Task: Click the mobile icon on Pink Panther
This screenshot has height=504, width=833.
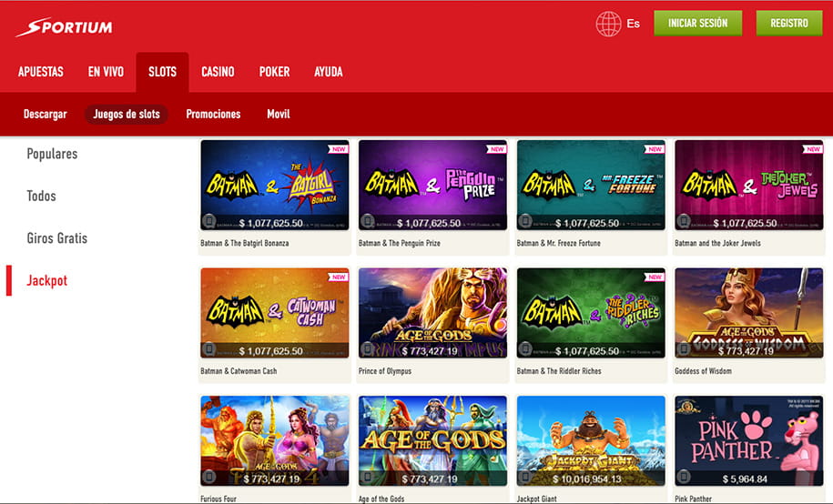Action: [683, 477]
